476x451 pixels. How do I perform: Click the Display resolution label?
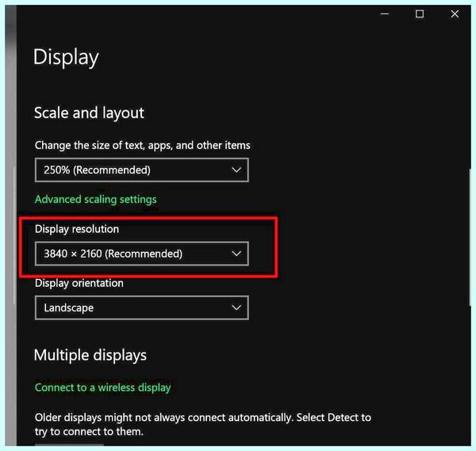[x=77, y=229]
